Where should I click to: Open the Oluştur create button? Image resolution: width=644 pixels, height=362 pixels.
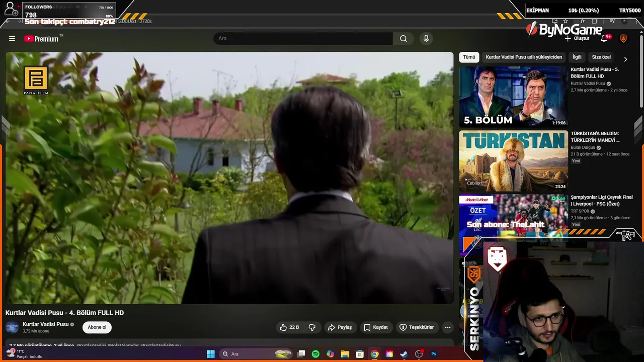577,39
